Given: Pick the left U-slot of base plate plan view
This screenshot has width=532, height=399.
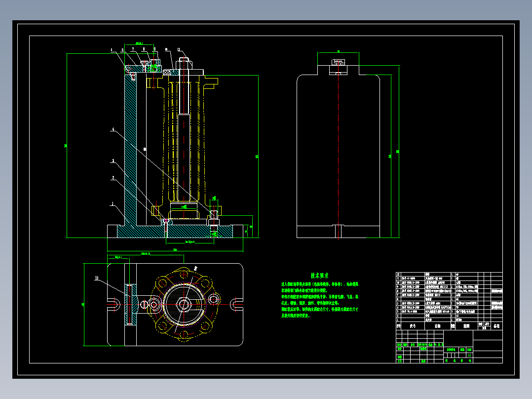Looking at the screenshot, I should tap(114, 304).
